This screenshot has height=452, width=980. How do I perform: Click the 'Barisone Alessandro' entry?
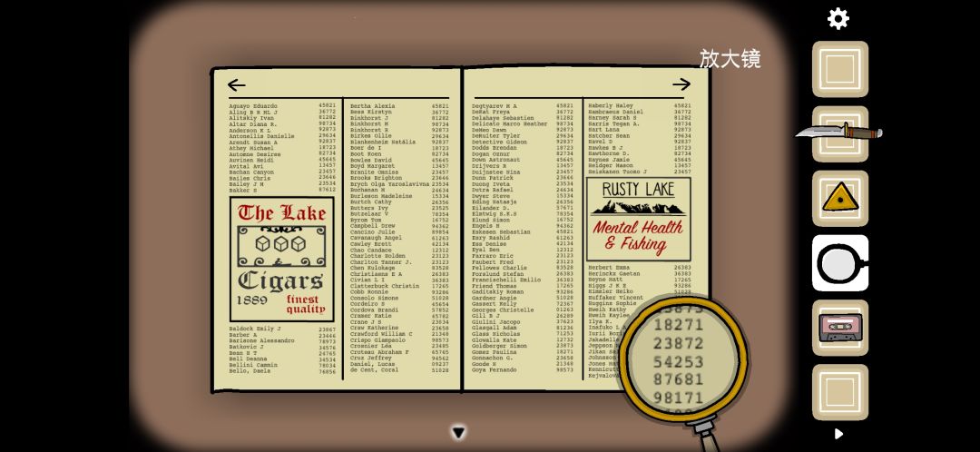261,340
